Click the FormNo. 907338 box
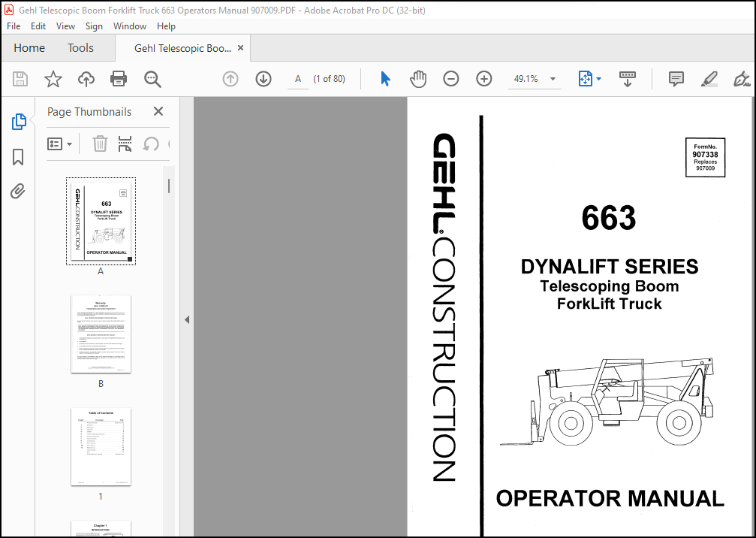Image resolution: width=756 pixels, height=538 pixels. (706, 157)
